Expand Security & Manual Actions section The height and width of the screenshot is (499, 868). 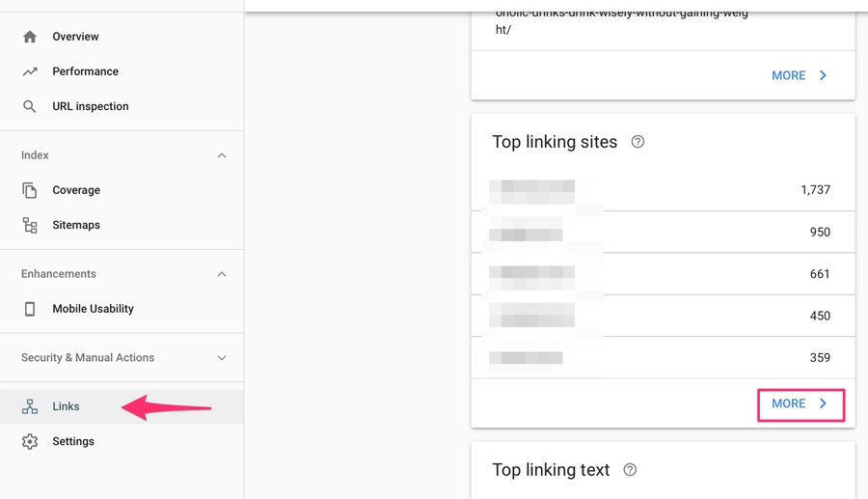point(222,358)
